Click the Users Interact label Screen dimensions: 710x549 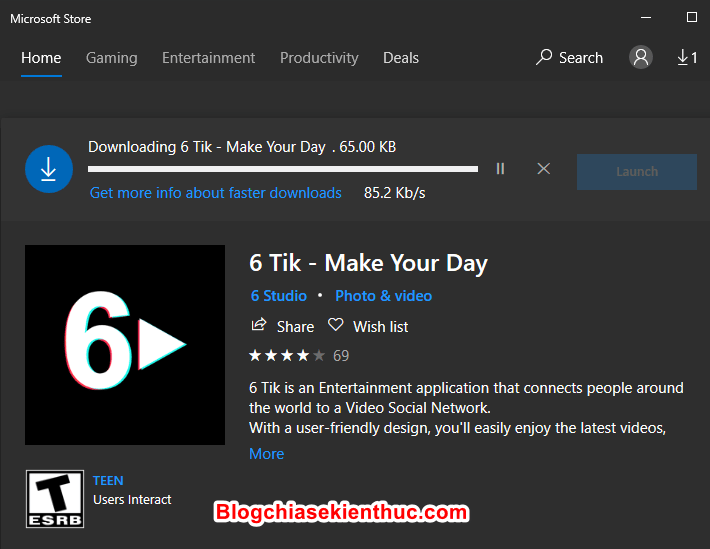click(x=132, y=500)
